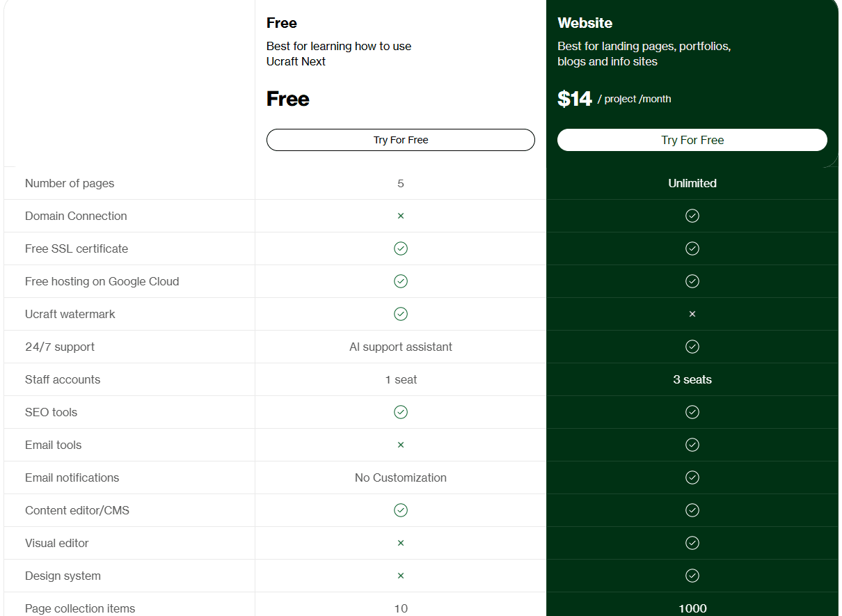The height and width of the screenshot is (616, 842).
Task: Click the Visual editor row label
Action: pos(57,544)
